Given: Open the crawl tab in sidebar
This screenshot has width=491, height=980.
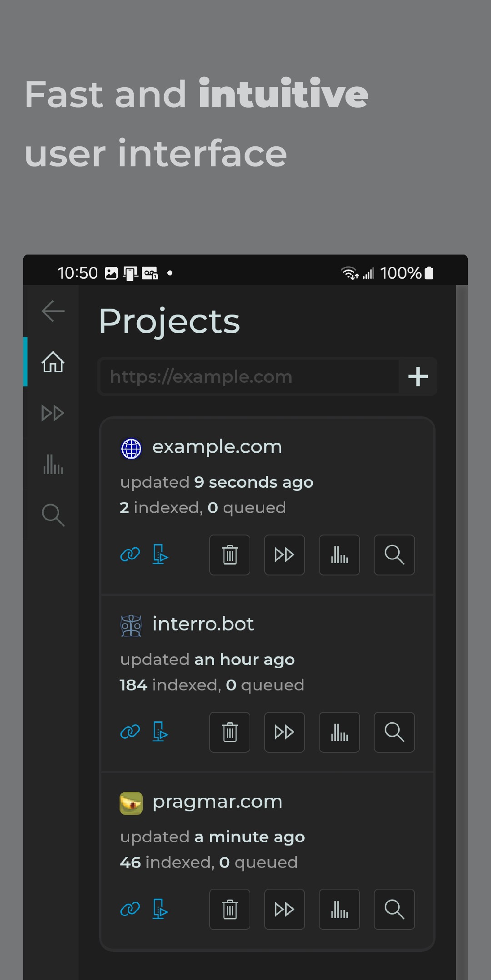Looking at the screenshot, I should click(x=53, y=413).
